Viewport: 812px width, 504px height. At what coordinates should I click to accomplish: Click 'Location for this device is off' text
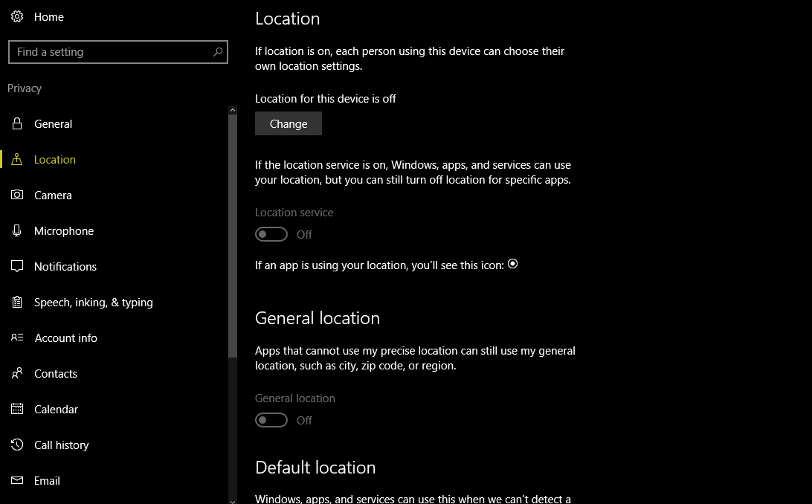point(326,99)
